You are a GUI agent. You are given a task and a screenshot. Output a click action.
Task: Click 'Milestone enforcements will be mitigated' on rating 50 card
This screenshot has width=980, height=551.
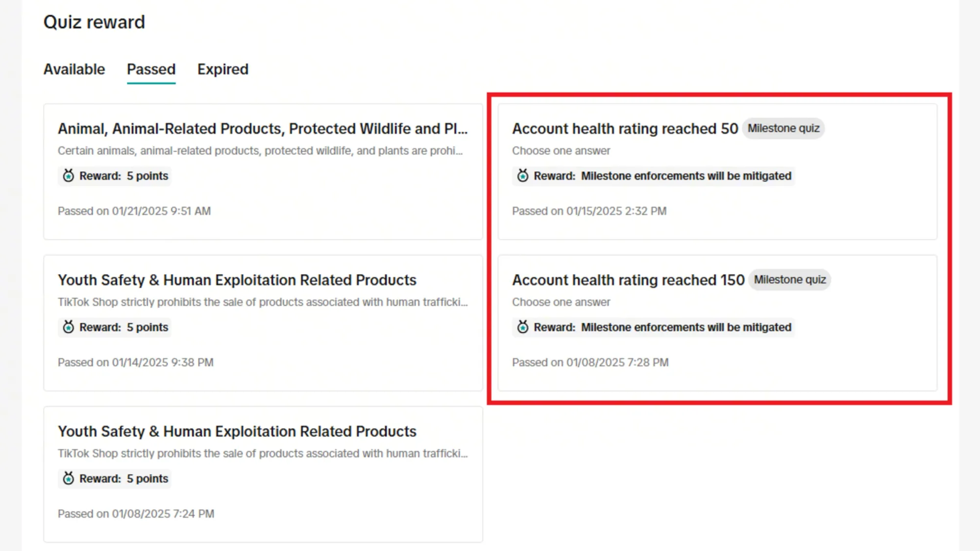pyautogui.click(x=686, y=176)
